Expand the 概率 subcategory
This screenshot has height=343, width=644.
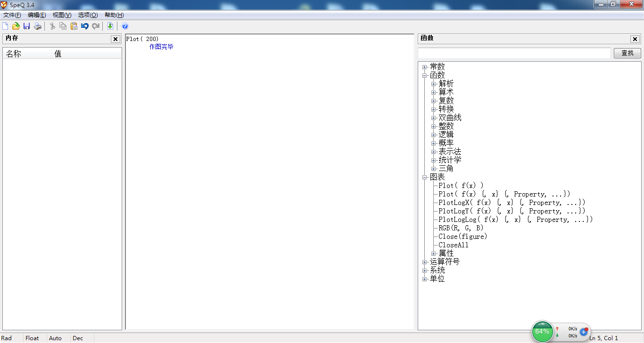pos(434,143)
